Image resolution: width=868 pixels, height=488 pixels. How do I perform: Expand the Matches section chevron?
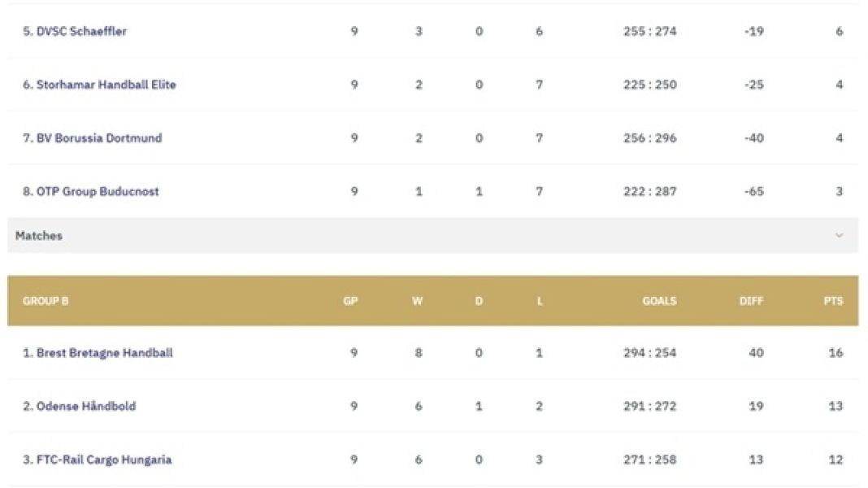(839, 236)
